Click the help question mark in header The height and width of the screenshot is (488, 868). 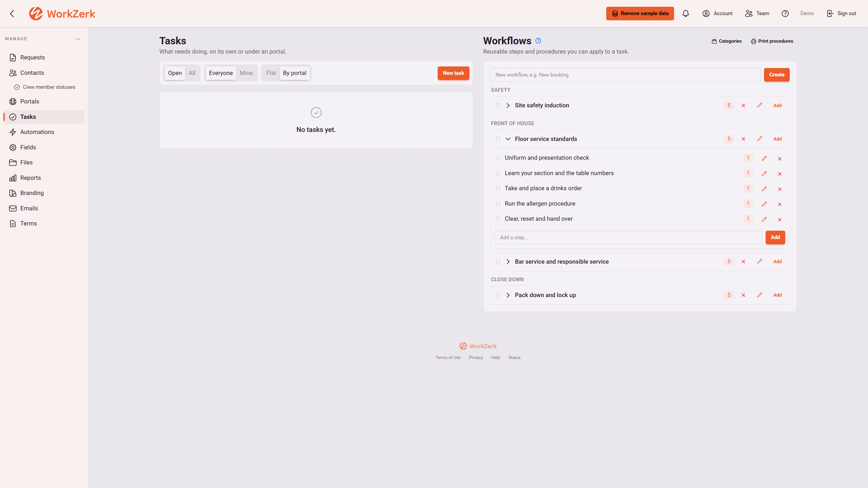tap(785, 14)
